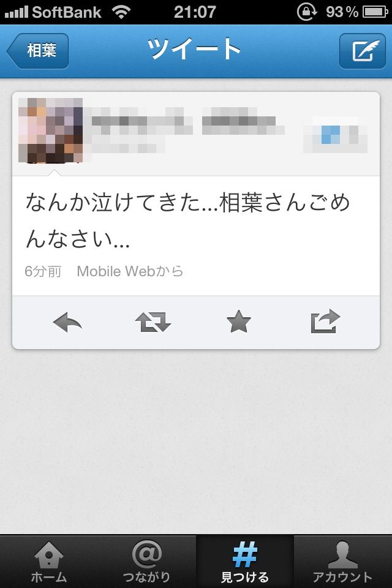Favorite the tweet with the star icon
The height and width of the screenshot is (588, 392).
click(x=239, y=322)
